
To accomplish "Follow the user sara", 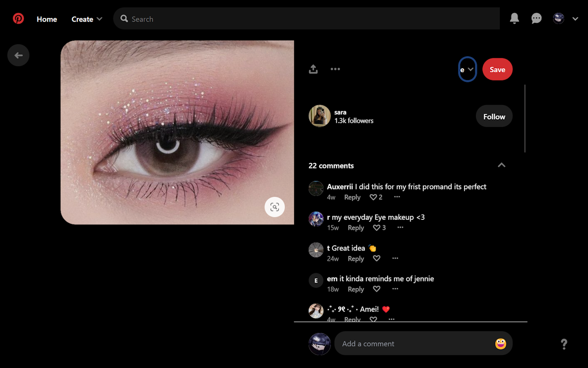I will [494, 116].
